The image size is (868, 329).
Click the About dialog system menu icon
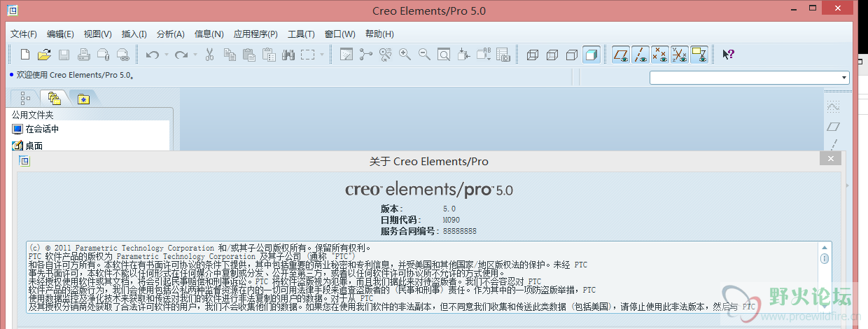coord(24,161)
